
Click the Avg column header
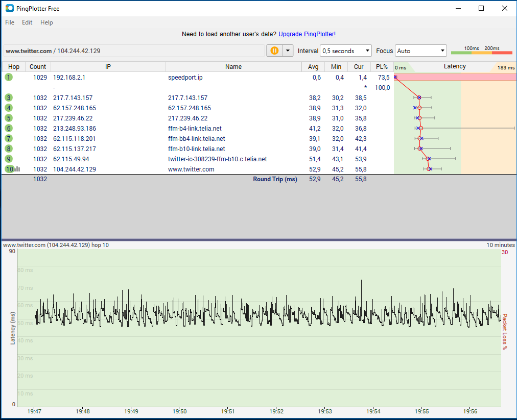point(313,66)
